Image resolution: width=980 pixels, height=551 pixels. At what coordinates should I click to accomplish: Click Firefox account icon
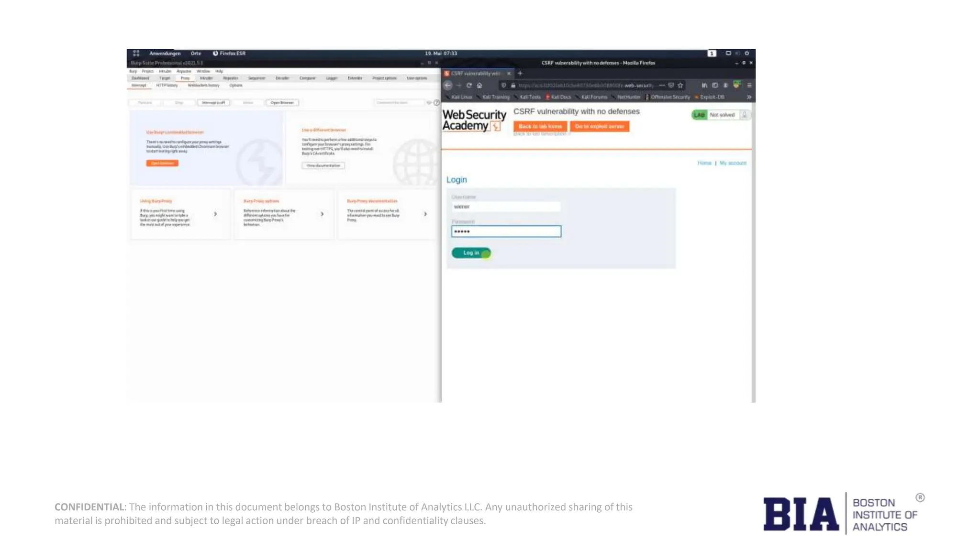pyautogui.click(x=725, y=85)
